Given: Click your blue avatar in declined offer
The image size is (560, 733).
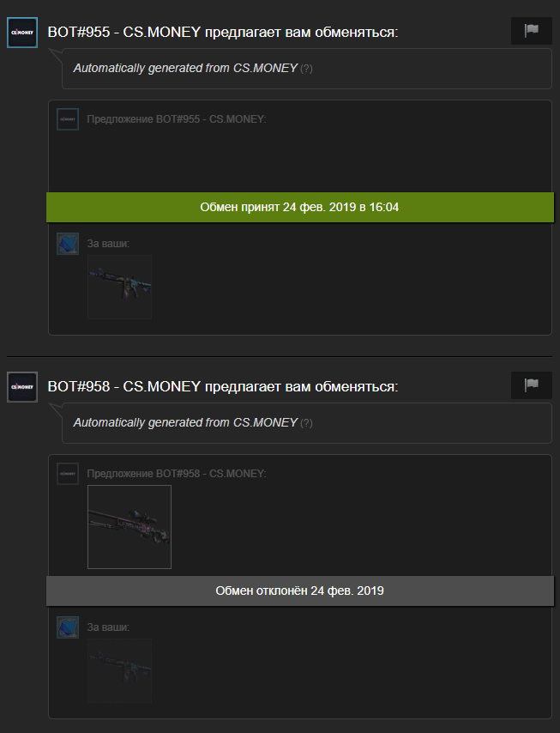Looking at the screenshot, I should tap(68, 627).
